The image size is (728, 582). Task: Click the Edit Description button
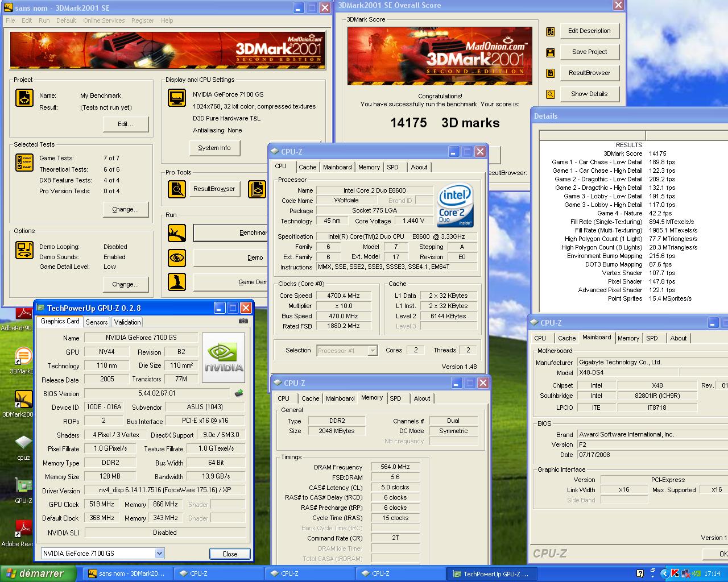tap(589, 31)
